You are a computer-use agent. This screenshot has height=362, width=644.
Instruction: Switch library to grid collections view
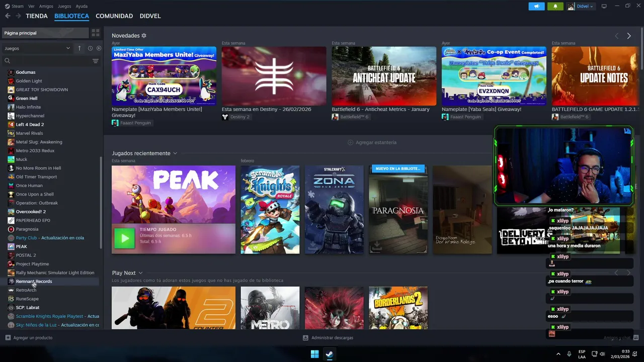coord(96,33)
